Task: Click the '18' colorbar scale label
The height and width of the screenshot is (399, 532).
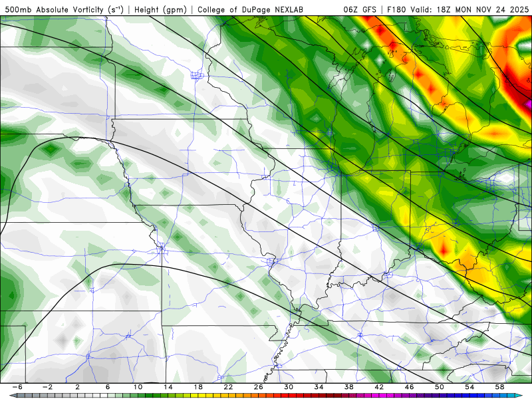Action: tap(198, 387)
